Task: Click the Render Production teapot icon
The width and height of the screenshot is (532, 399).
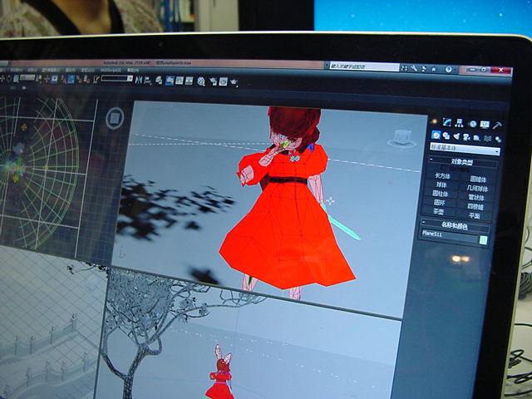Action: pos(234,81)
